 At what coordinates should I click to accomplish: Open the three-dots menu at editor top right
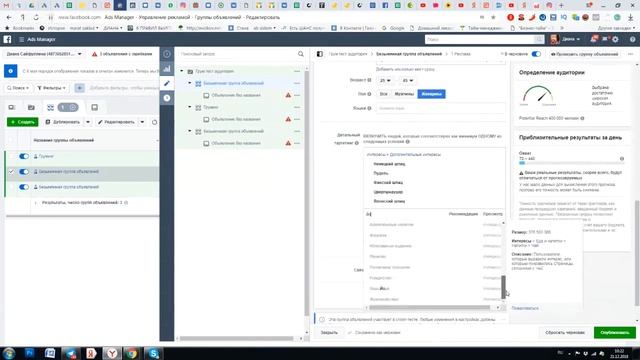631,54
